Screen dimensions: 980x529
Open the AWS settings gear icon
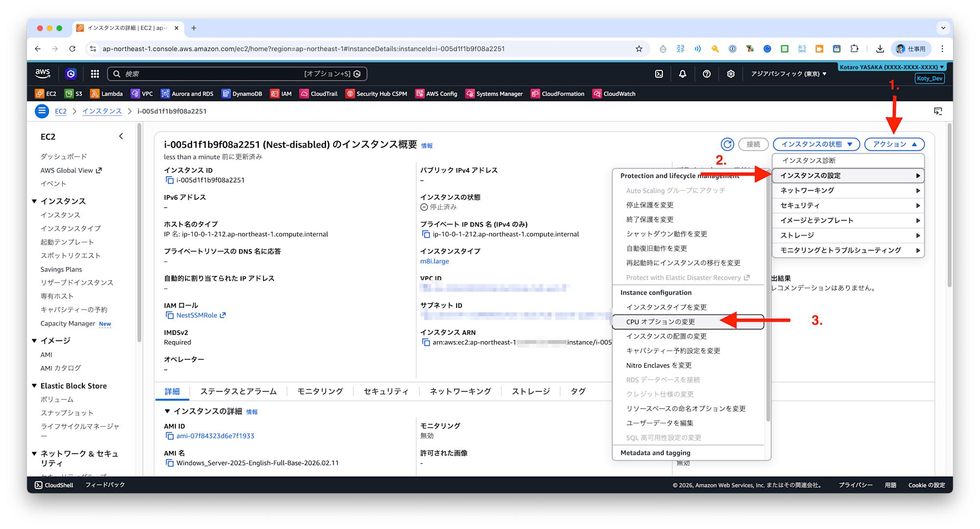pos(731,74)
